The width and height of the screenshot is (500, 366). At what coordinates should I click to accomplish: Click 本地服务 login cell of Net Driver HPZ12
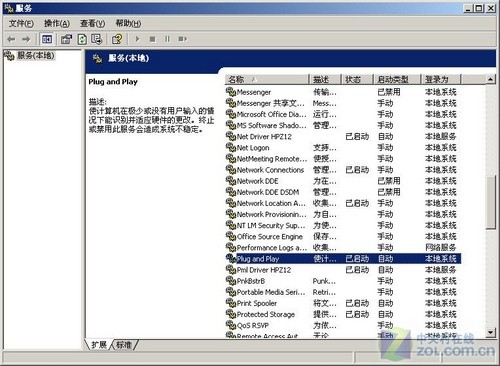[440, 136]
